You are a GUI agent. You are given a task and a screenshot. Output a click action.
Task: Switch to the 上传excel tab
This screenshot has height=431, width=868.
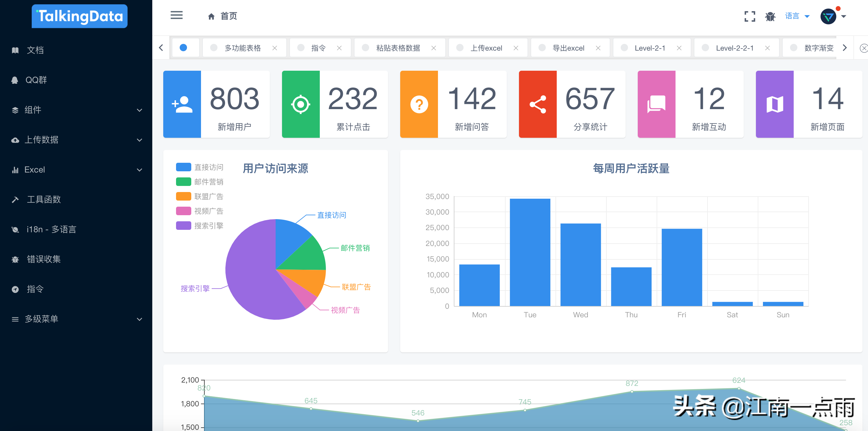[x=486, y=48]
